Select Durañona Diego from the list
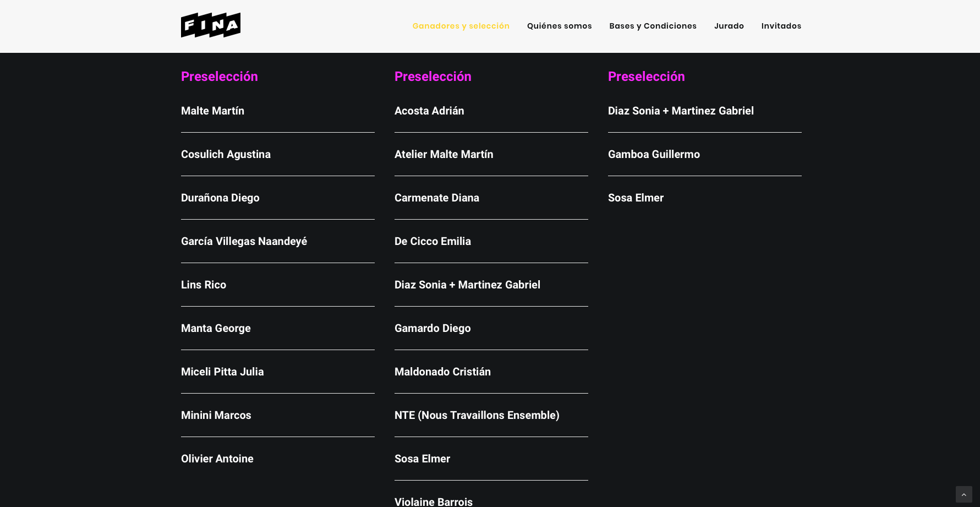 pos(220,198)
